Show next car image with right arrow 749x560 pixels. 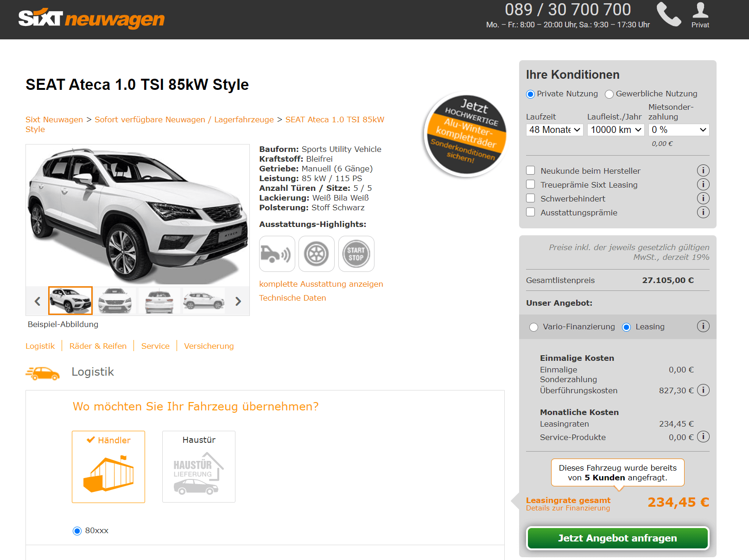(238, 301)
